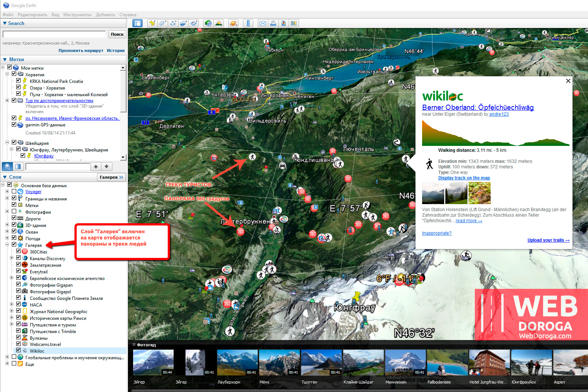Add a placemark using the pushpin icon
Image resolution: width=588 pixels, height=392 pixels.
tap(152, 23)
